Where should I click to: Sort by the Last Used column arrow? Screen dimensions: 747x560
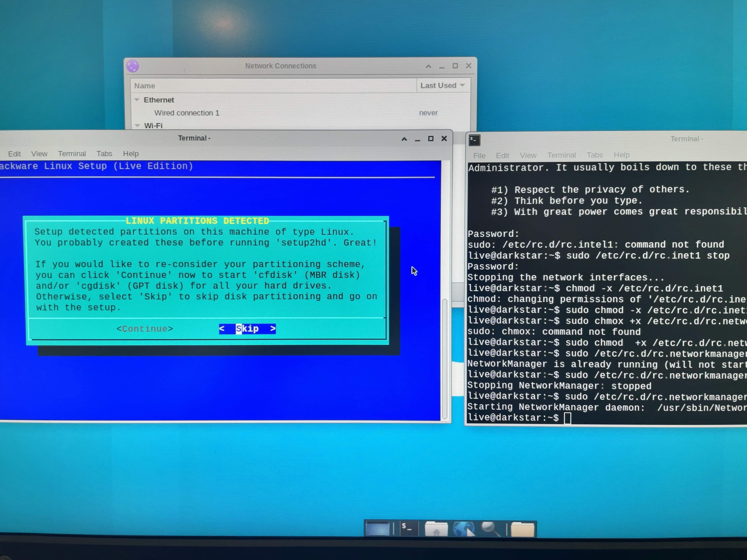pos(462,85)
